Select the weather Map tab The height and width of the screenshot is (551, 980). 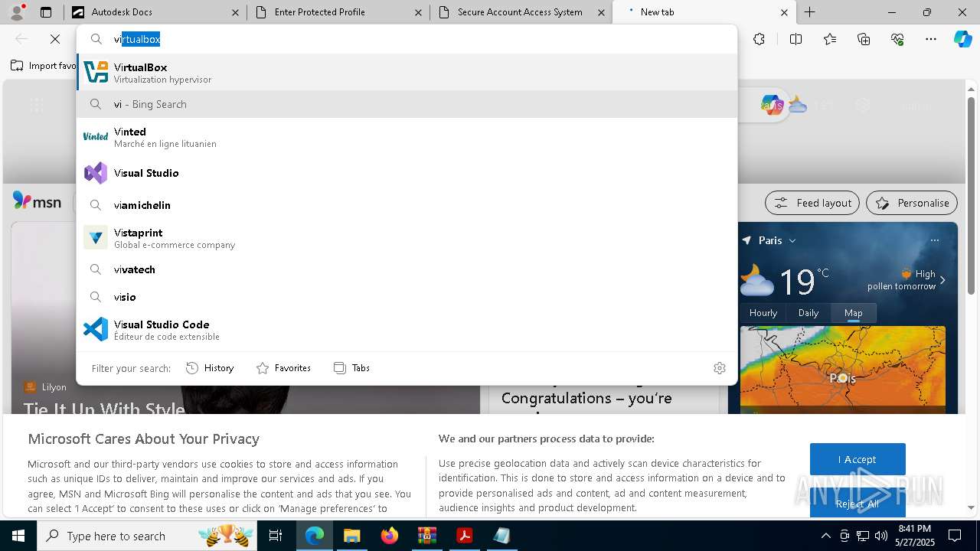[x=854, y=313]
